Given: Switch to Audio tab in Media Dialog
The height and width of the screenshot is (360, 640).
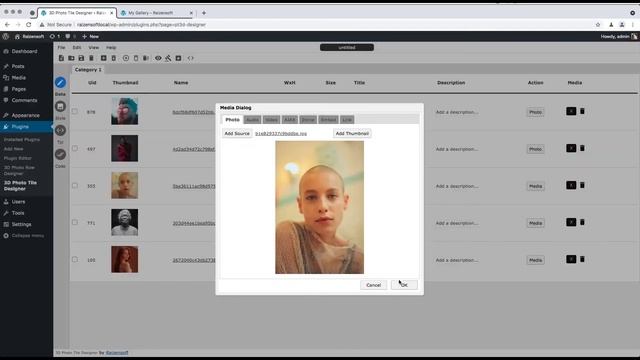Looking at the screenshot, I should click(x=253, y=120).
